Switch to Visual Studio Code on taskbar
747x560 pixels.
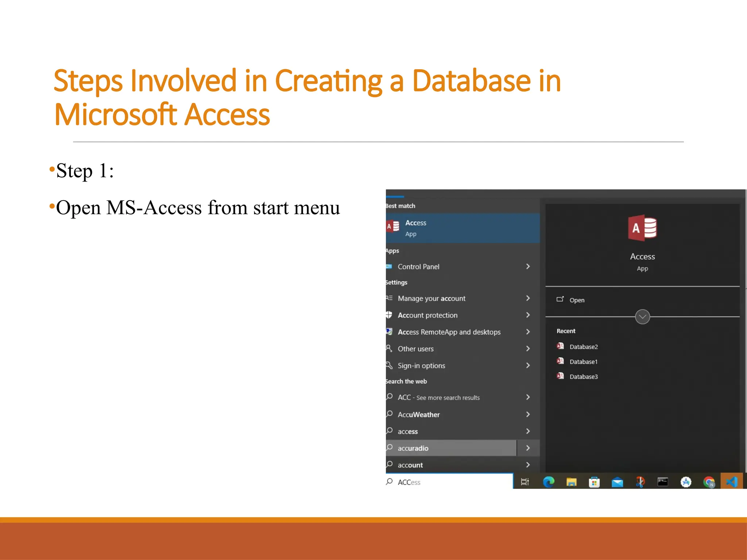click(x=732, y=482)
